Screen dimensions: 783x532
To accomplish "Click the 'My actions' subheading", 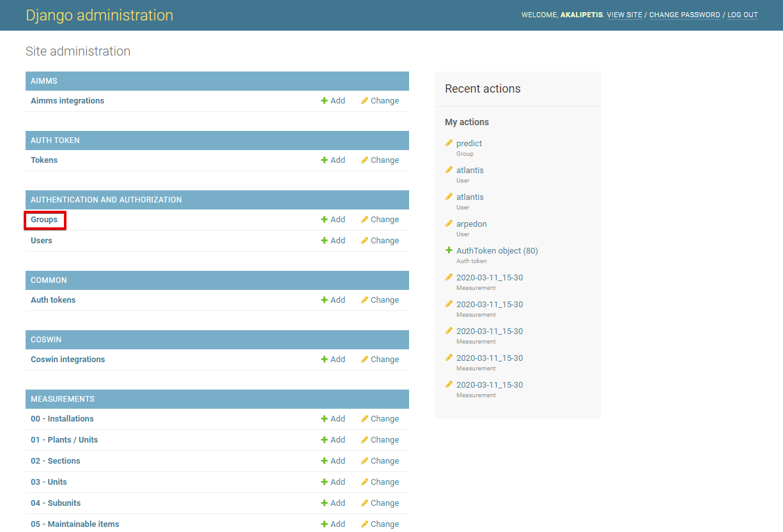I will 467,122.
